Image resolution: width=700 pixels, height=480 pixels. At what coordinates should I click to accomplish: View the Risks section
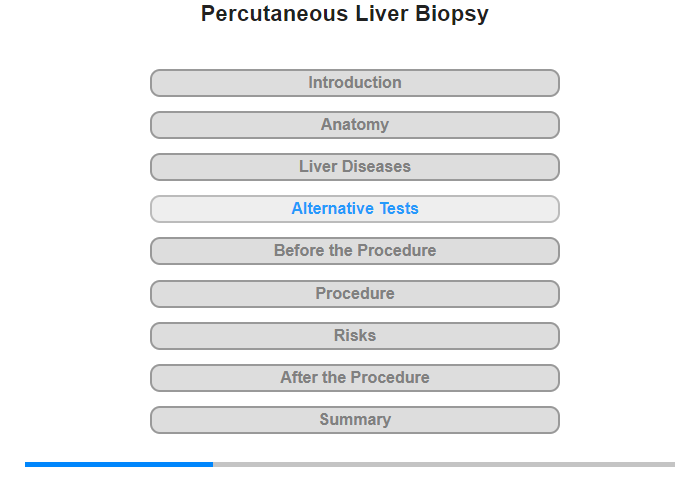(355, 335)
